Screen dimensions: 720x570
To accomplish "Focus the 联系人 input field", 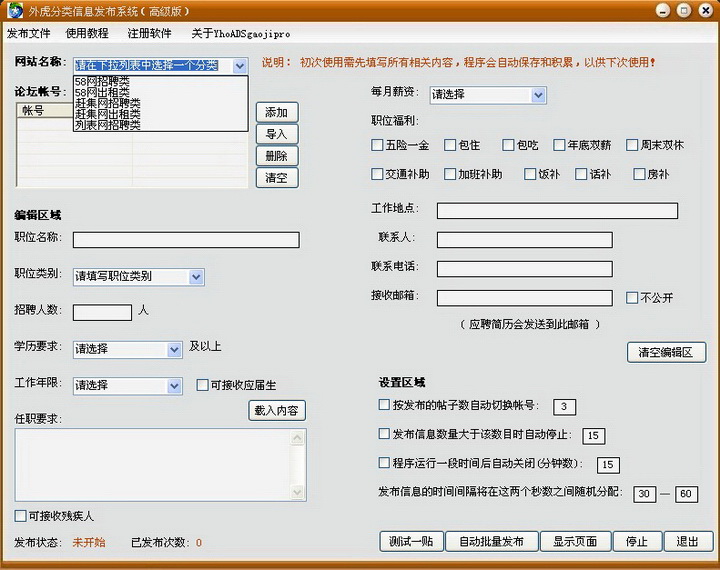I will [x=525, y=240].
